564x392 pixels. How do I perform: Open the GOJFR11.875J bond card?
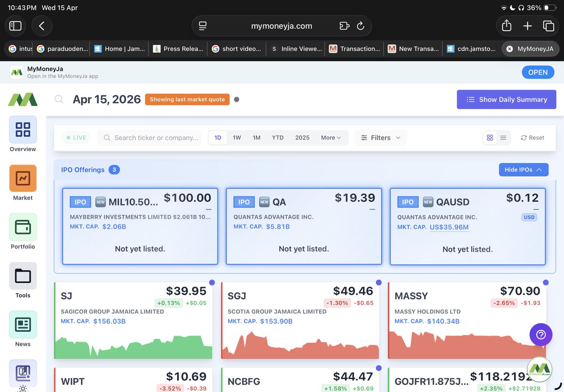click(x=467, y=380)
